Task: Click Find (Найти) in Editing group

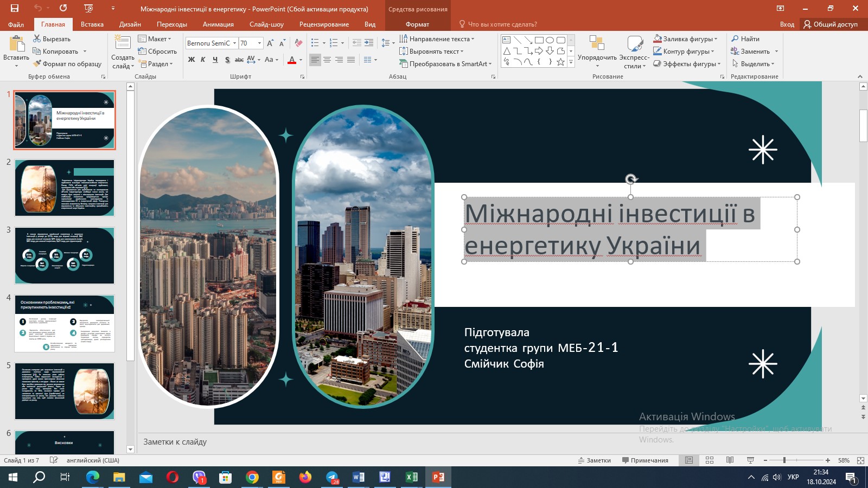Action: coord(745,39)
